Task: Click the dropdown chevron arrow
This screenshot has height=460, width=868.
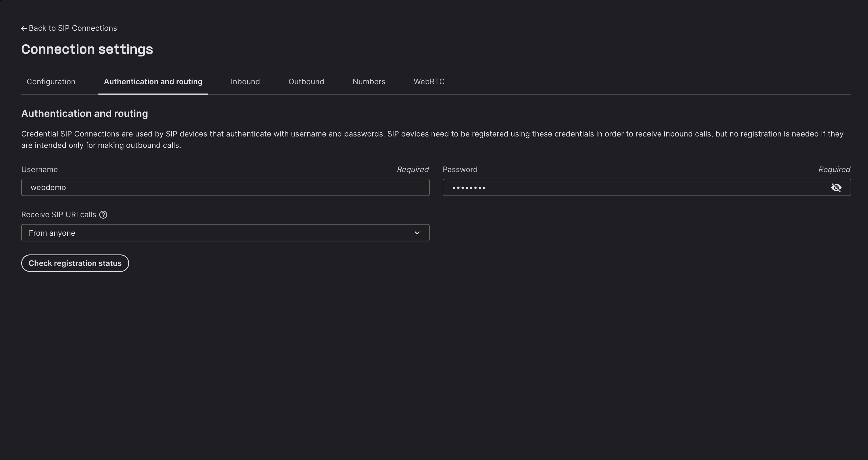Action: [x=417, y=233]
